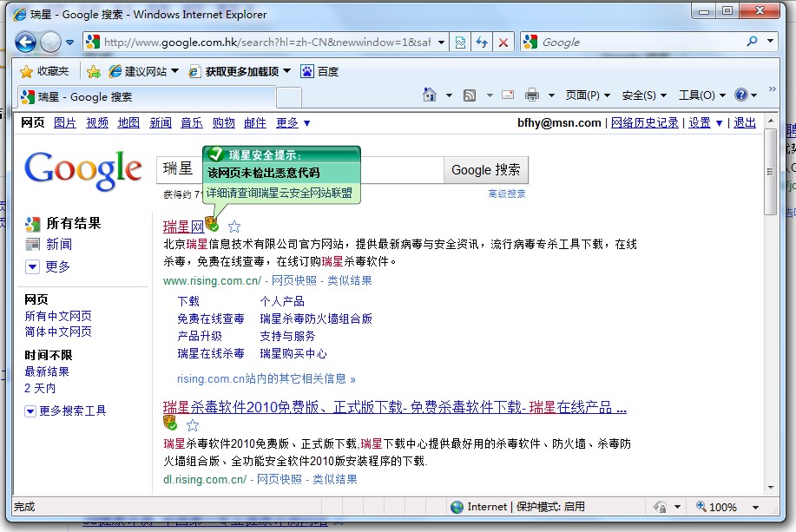Image resolution: width=796 pixels, height=532 pixels.
Task: Open the Favorites star button
Action: [x=44, y=71]
